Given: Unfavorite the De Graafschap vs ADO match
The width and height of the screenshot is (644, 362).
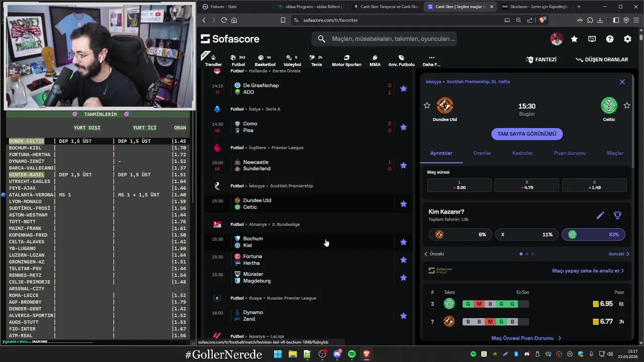Looking at the screenshot, I should [403, 88].
